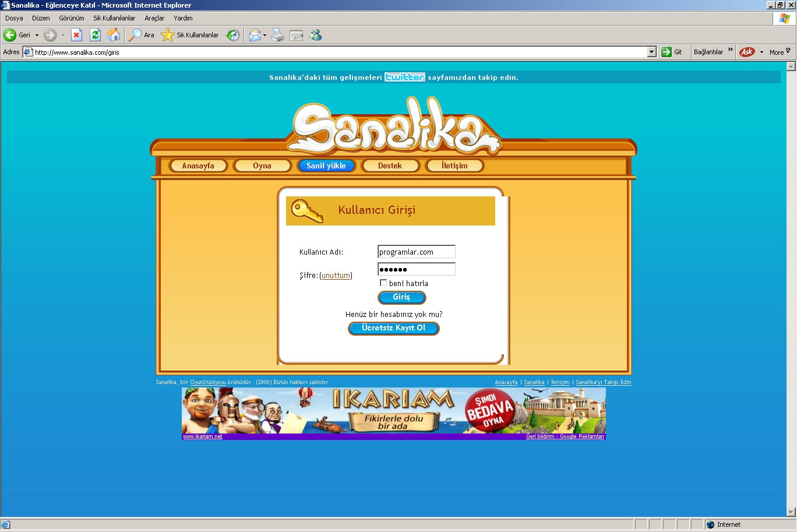Click the Mail envelope icon
797x532 pixels.
tap(255, 35)
